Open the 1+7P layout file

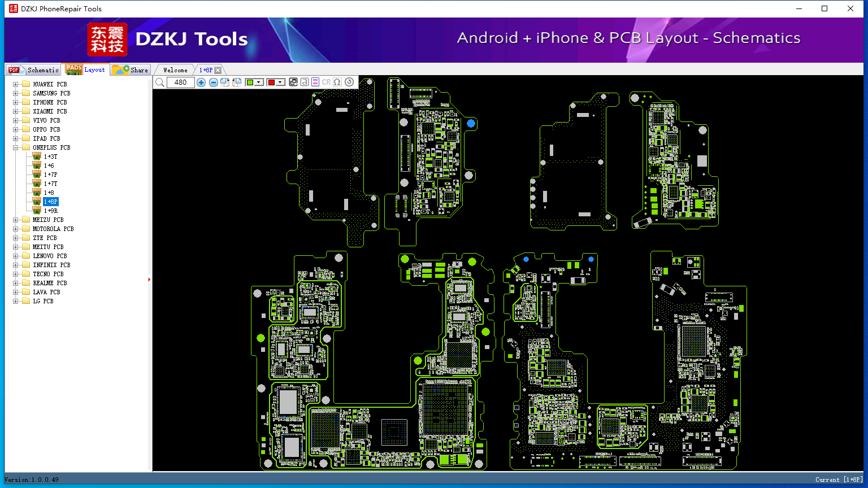click(51, 175)
